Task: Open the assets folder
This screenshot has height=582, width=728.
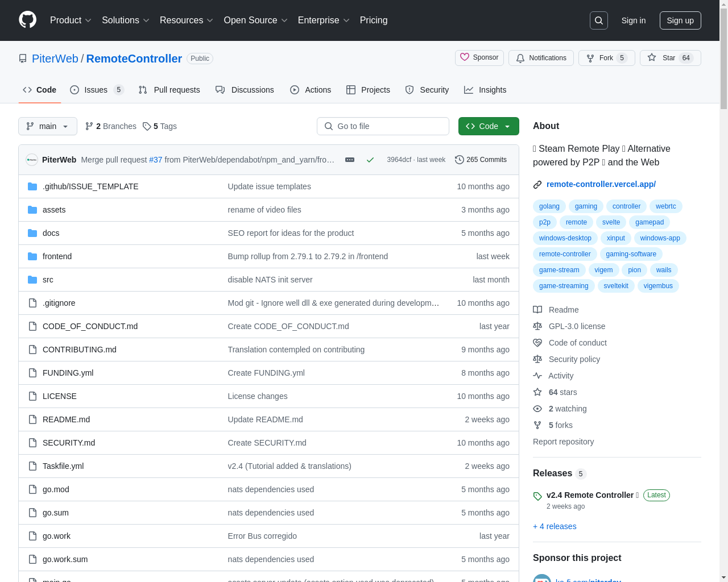Action: coord(54,210)
